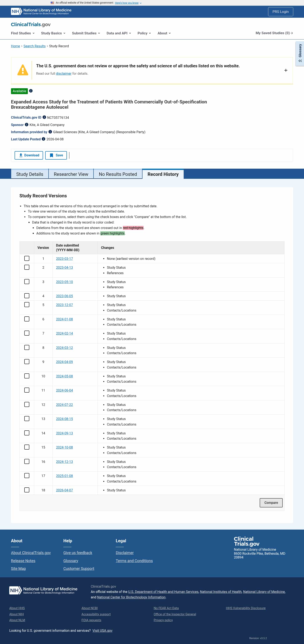Open the Researcher View tab
304x644 pixels.
[71, 174]
